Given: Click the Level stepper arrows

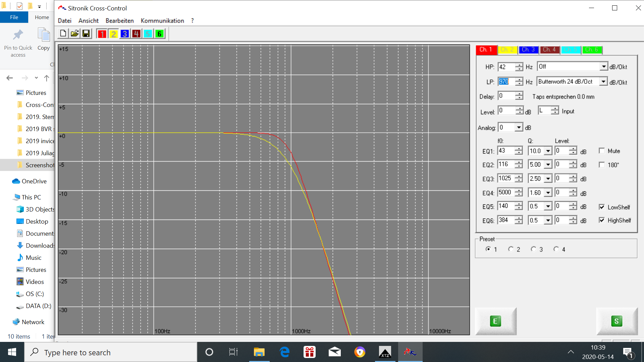Looking at the screenshot, I should click(519, 111).
